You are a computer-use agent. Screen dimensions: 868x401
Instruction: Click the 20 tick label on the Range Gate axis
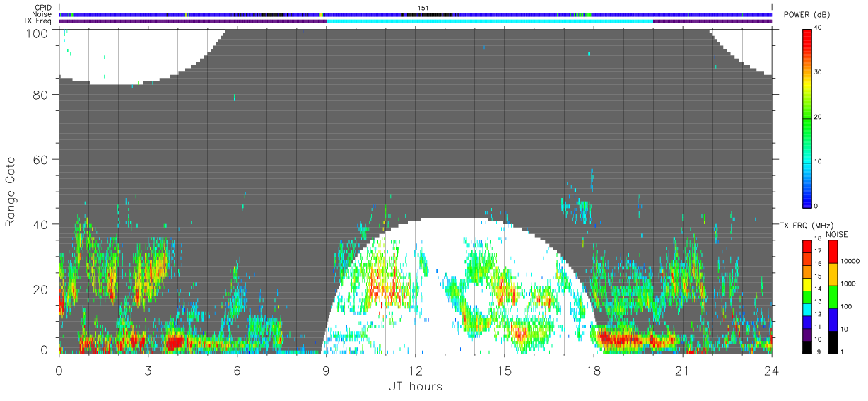point(42,289)
